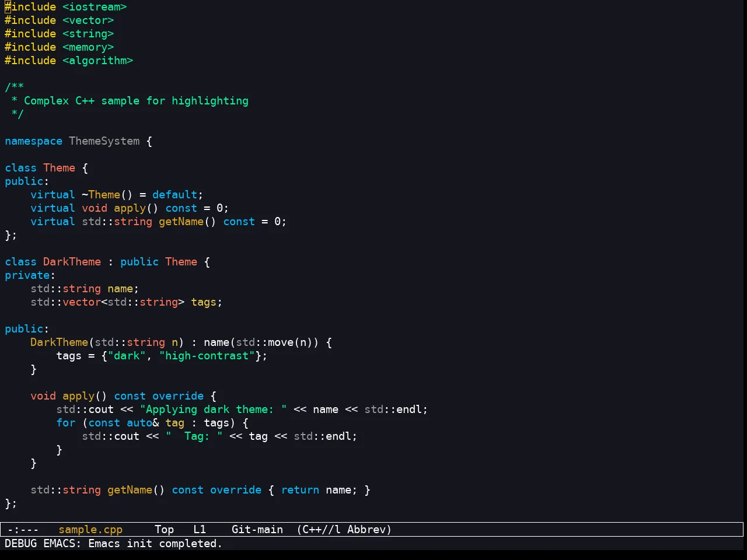Click the Top position indicator in mode line
This screenshot has width=747, height=560.
pos(164,530)
